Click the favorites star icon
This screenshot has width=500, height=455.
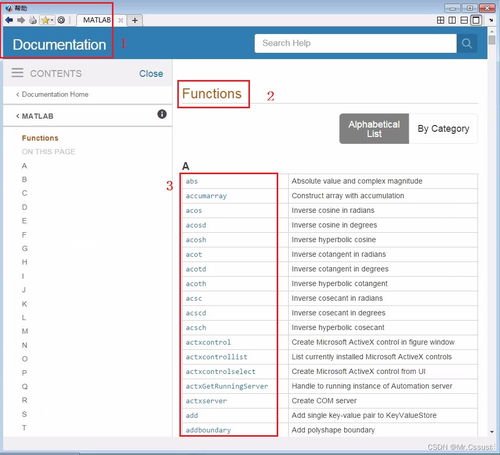(x=45, y=20)
